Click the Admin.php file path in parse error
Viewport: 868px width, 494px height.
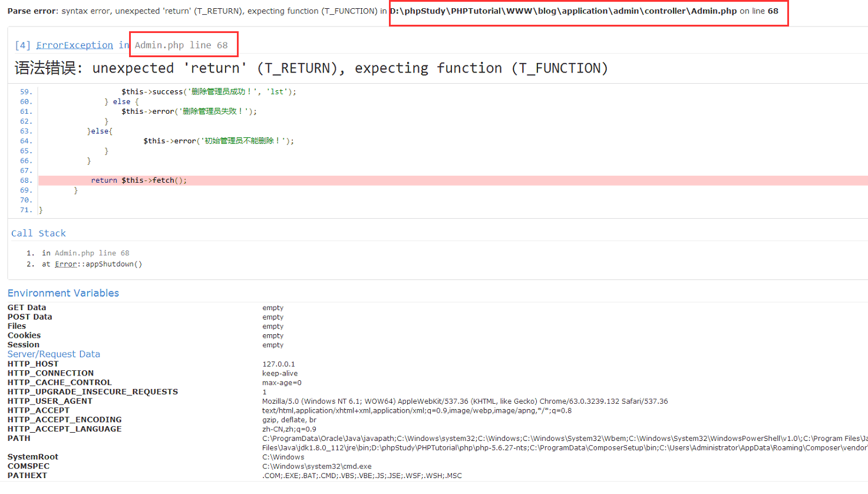click(563, 11)
